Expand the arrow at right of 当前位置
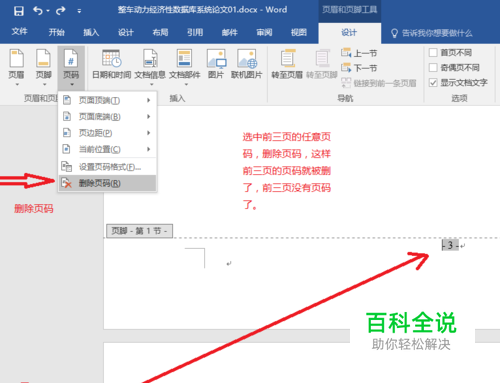The image size is (500, 383). 149,149
